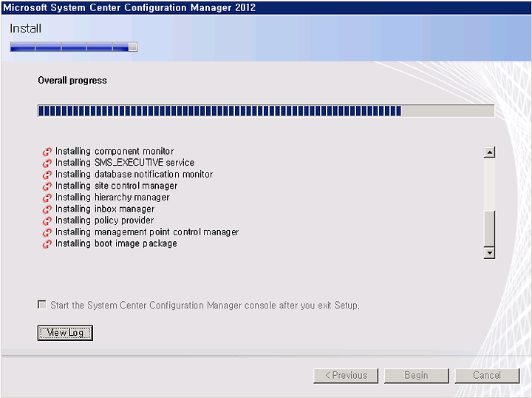
Task: Click the Begin button
Action: (x=416, y=376)
